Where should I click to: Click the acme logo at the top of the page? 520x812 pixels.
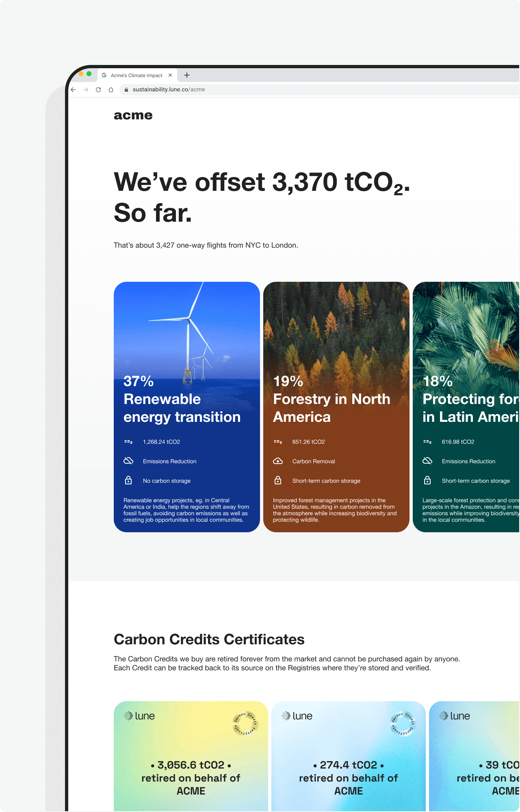(133, 115)
